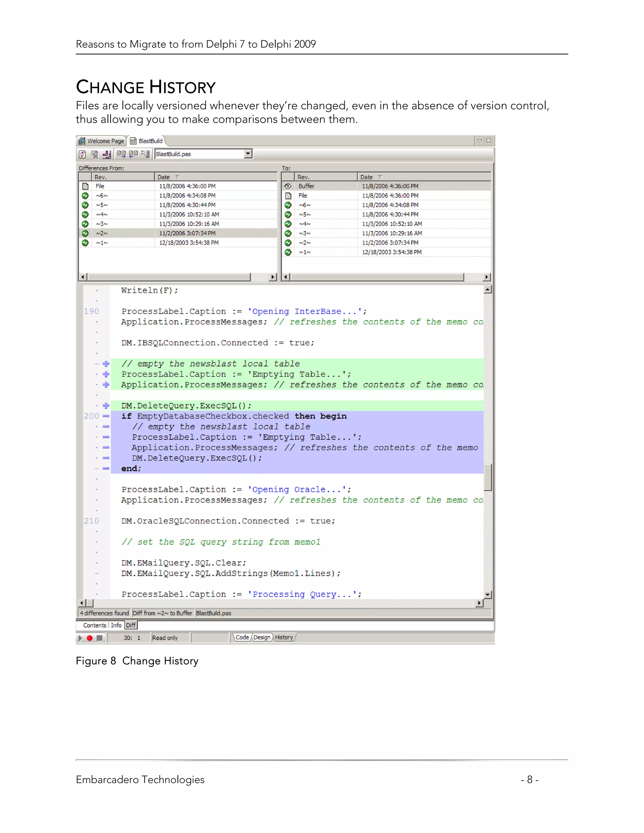644x833 pixels.
Task: Click the plus marker beside DM.DeleteQuery.ExecSQL line
Action: pos(106,405)
